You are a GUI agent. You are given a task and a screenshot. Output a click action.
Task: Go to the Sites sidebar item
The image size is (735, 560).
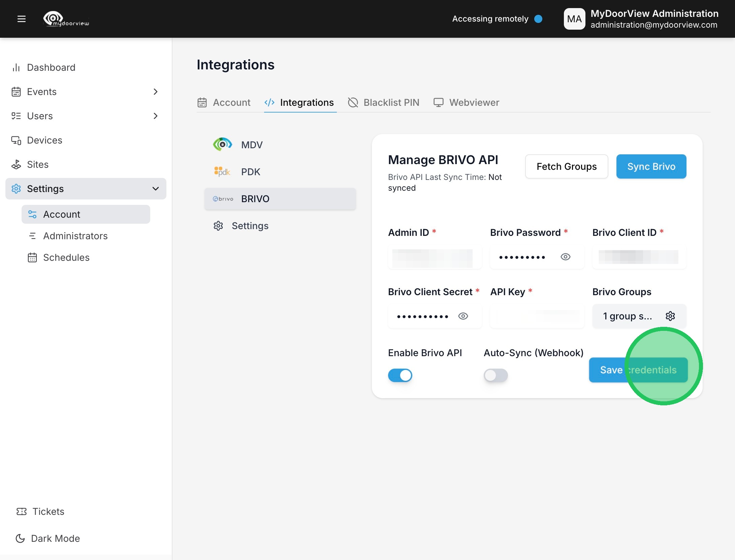point(37,164)
